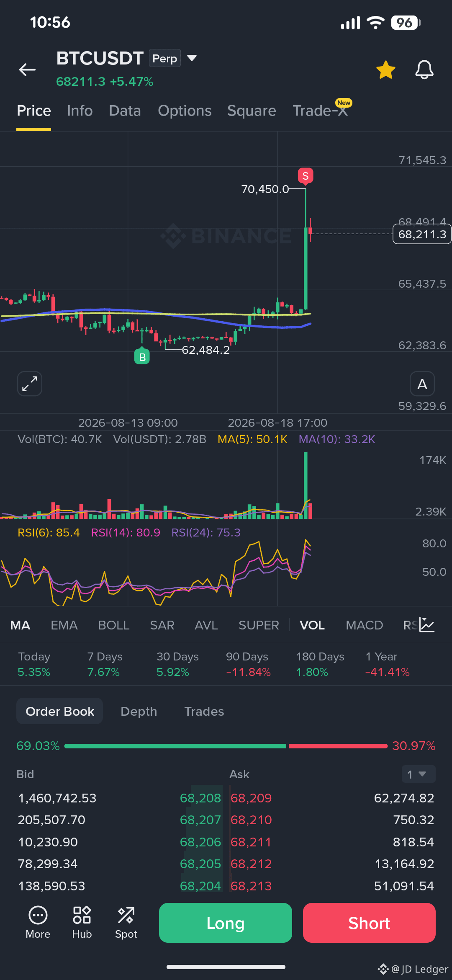
Task: Tap bid amount 1,460,742.53
Action: (57, 798)
